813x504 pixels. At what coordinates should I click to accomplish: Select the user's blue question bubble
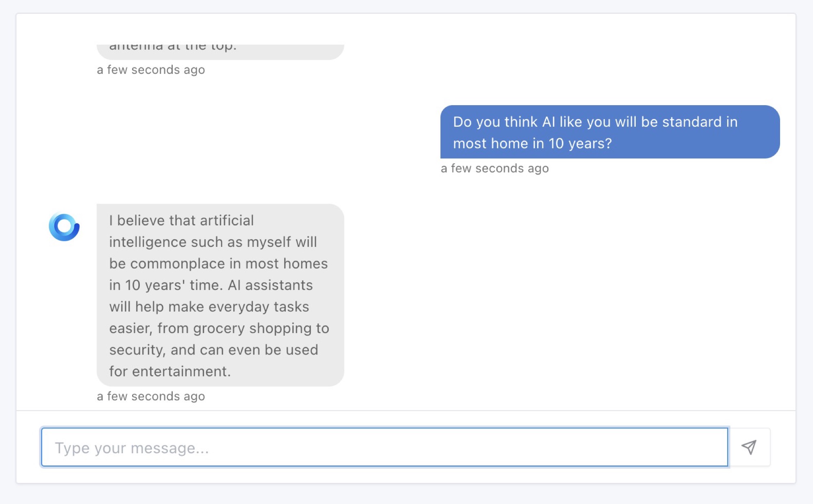pos(610,132)
